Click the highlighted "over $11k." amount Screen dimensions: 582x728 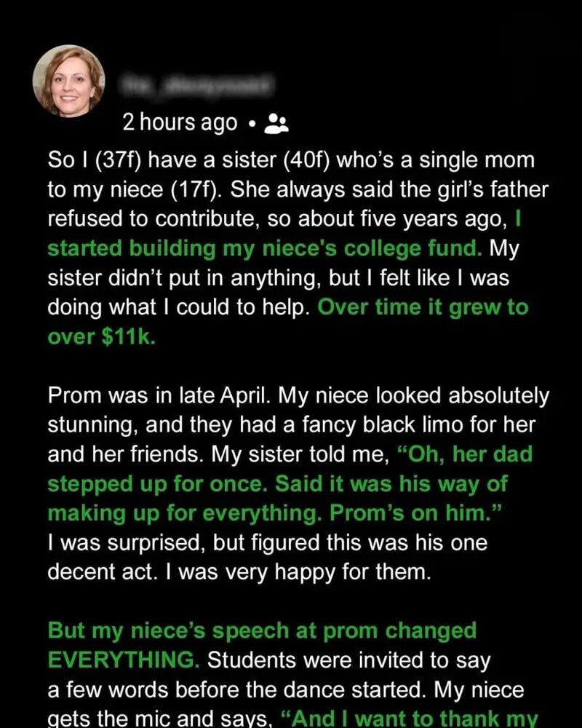coord(101,337)
